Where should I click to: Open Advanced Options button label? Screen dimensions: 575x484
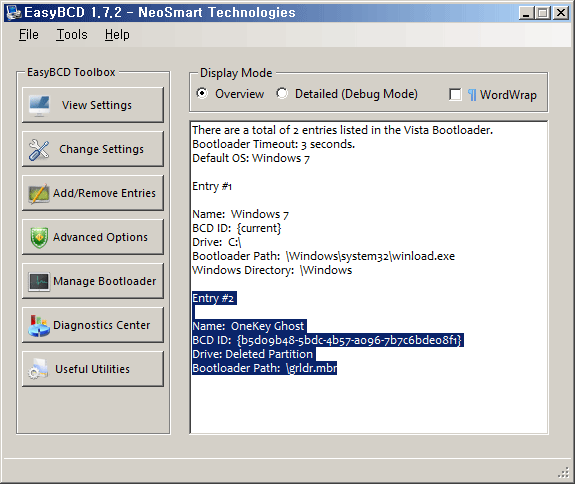100,237
